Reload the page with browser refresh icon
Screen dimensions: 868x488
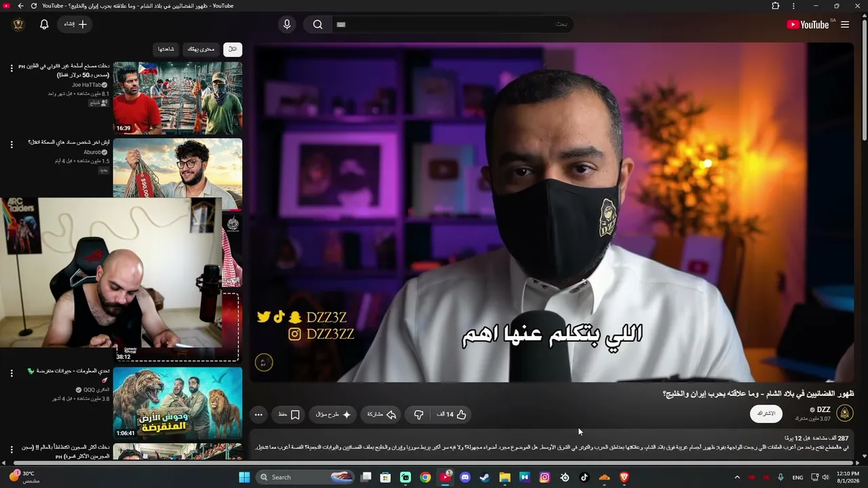34,6
